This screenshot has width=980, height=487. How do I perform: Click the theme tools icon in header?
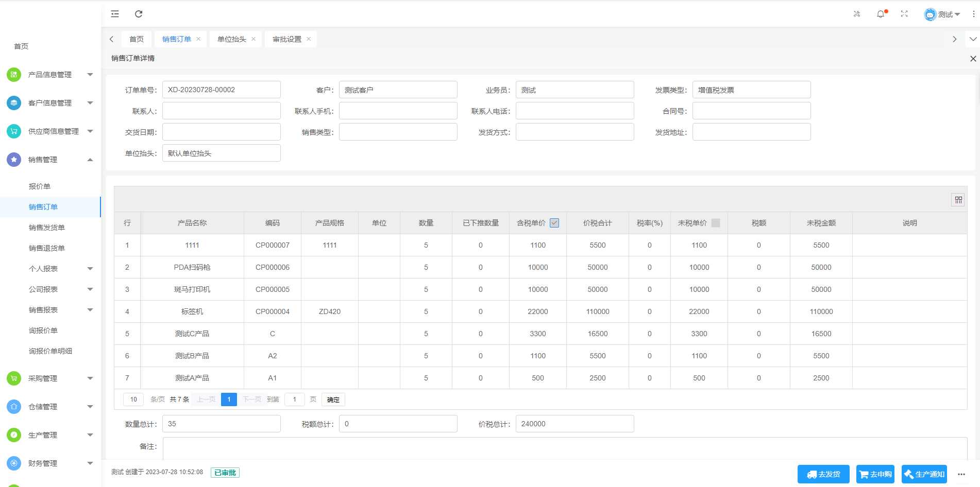[857, 14]
